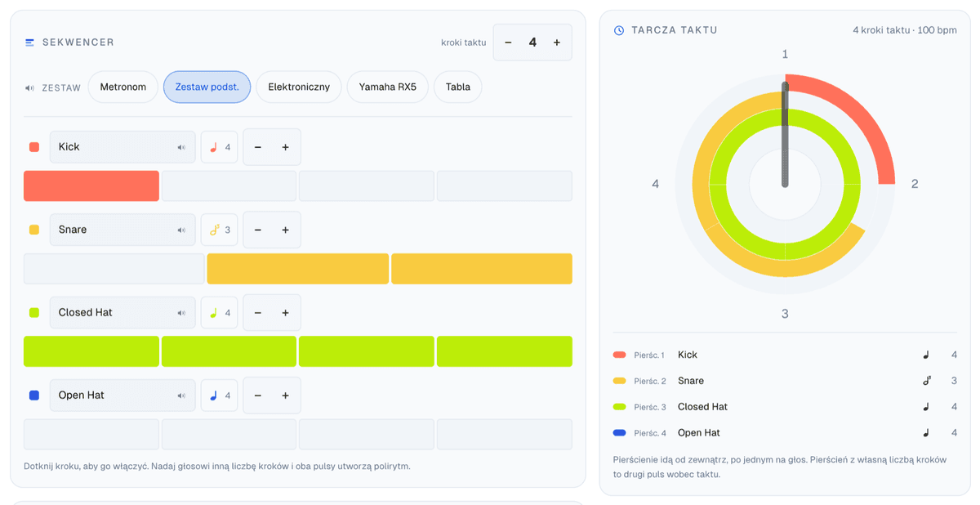980x505 pixels.
Task: Open the green Closed Hat color swatch
Action: [34, 312]
